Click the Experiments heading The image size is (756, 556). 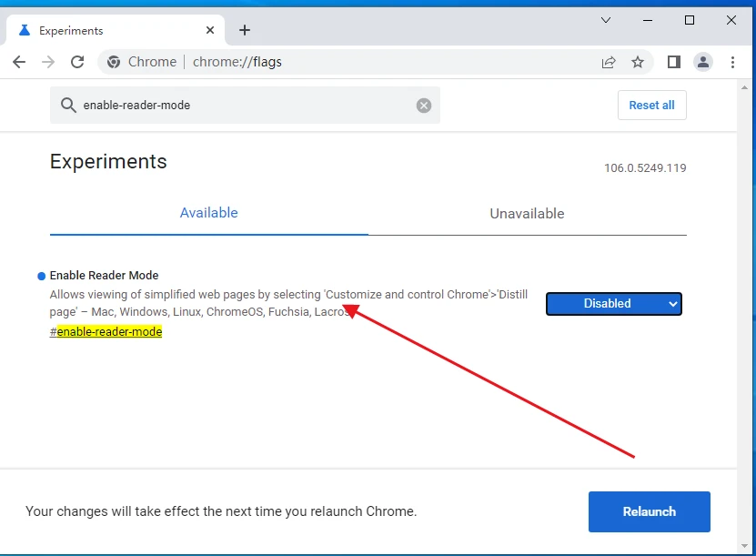click(108, 161)
